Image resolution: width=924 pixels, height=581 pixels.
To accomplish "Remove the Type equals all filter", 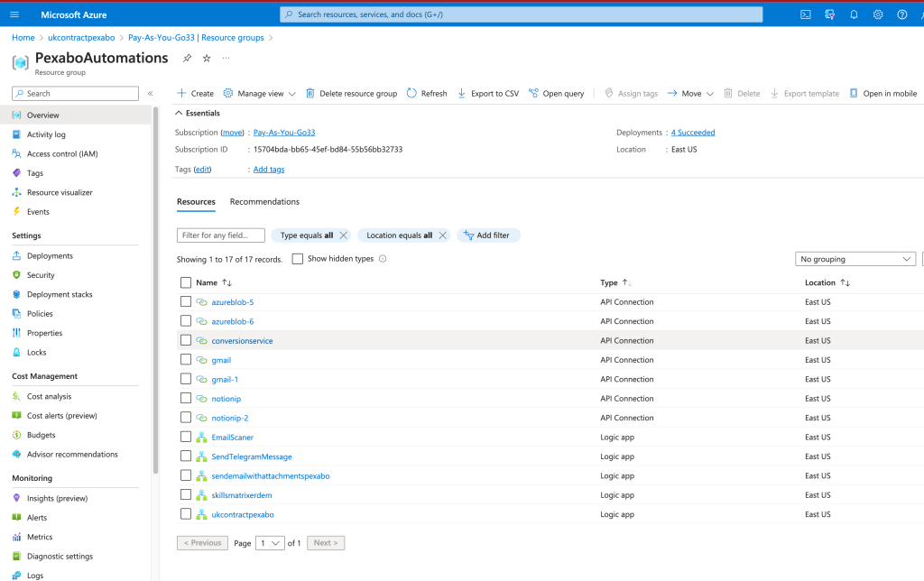I will coord(344,235).
